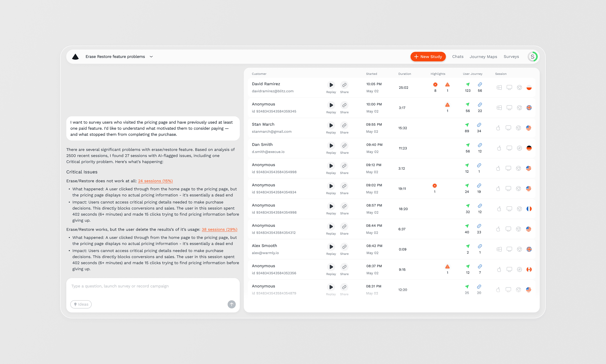This screenshot has width=606, height=364.
Task: Click error highlight on Anonymous 09:02 PM session
Action: (x=434, y=186)
